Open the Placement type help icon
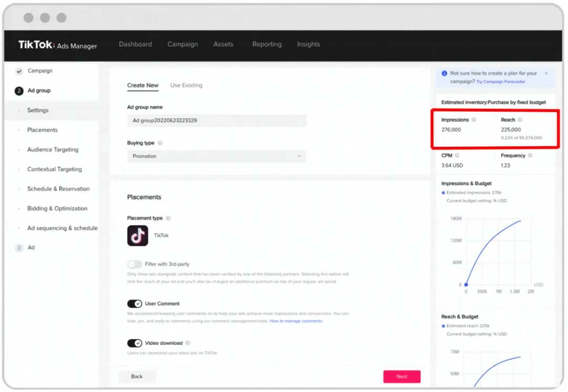 coord(168,218)
